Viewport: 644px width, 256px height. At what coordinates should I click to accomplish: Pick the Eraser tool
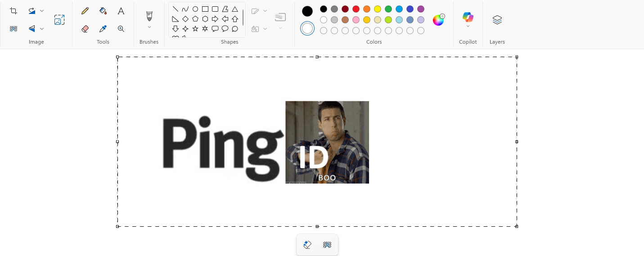pos(85,29)
